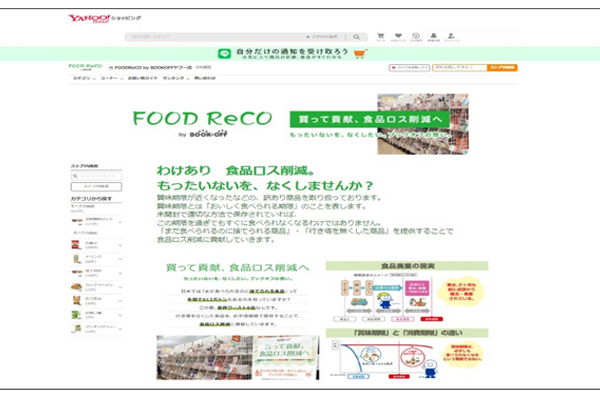Open the ランキング dropdown menu
The height and width of the screenshot is (400, 600).
176,78
